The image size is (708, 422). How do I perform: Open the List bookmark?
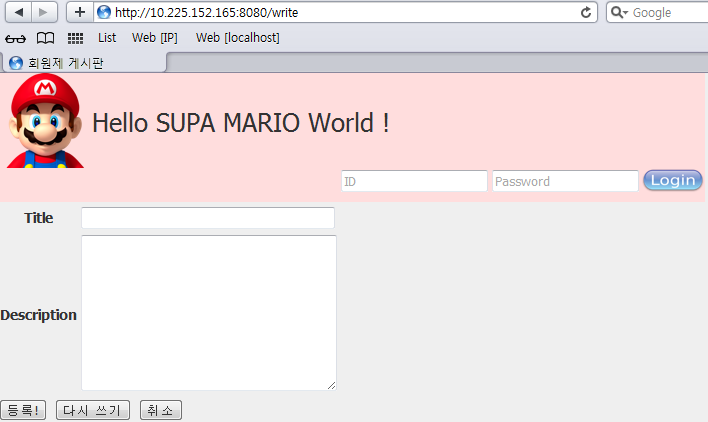coord(107,38)
